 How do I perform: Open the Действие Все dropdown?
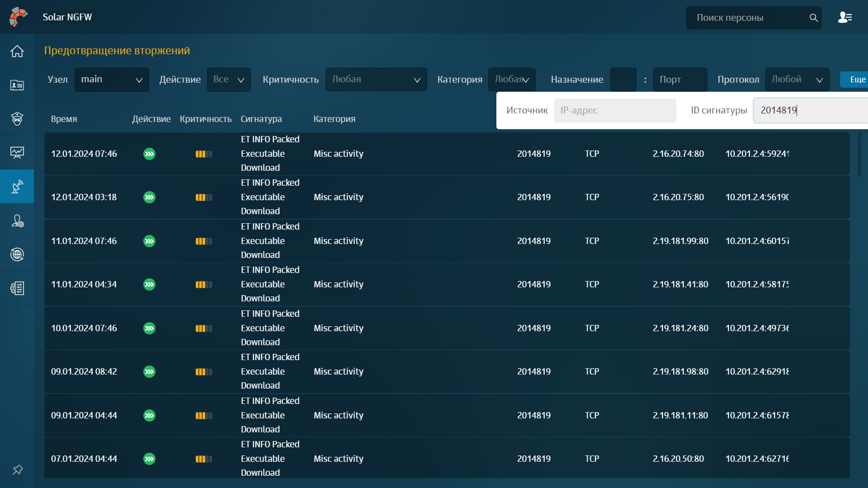pyautogui.click(x=229, y=80)
